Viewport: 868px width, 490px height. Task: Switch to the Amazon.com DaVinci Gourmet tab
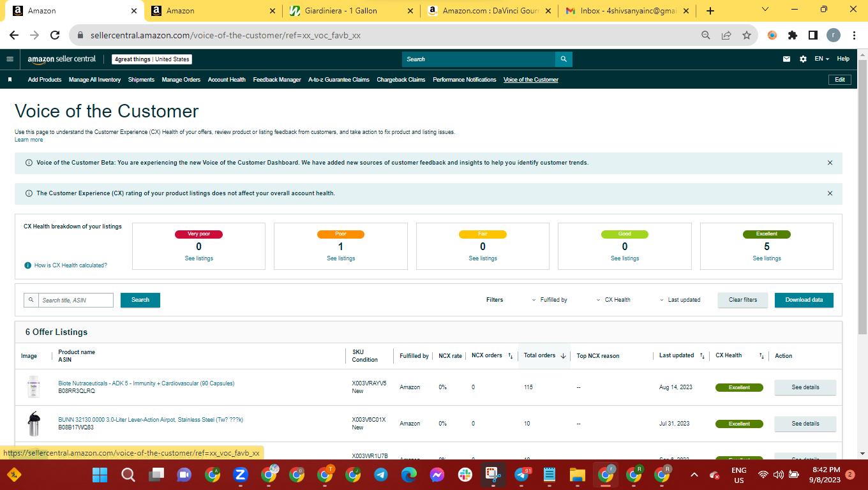click(490, 11)
